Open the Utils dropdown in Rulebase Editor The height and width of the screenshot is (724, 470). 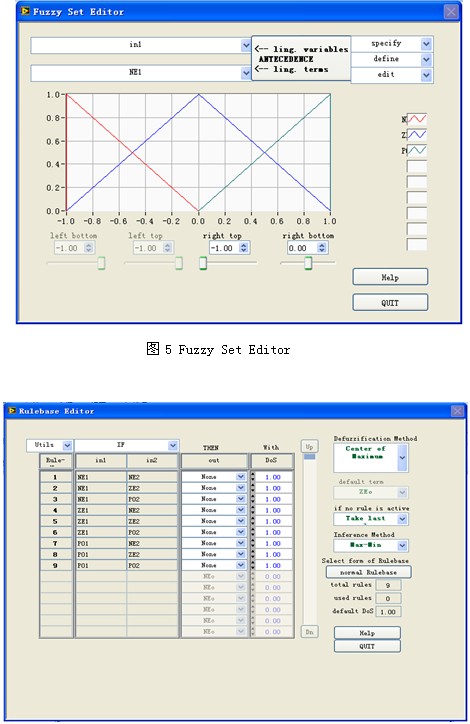[x=67, y=445]
